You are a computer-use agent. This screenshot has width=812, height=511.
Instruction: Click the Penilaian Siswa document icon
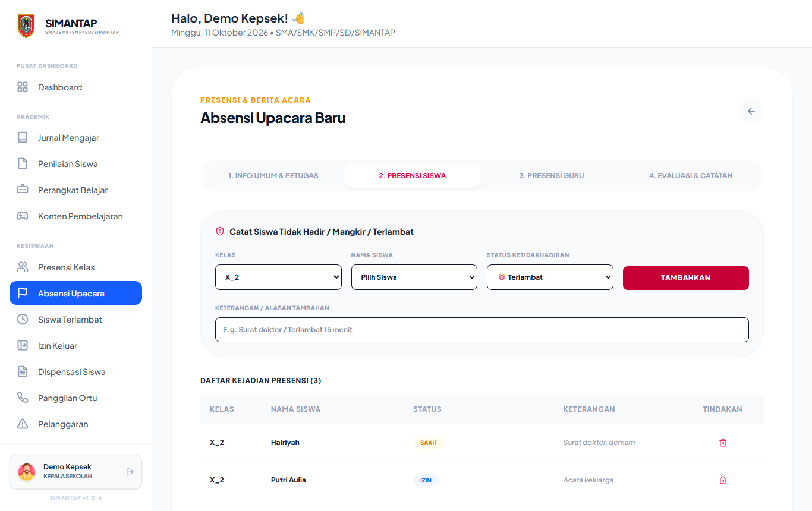coord(23,164)
